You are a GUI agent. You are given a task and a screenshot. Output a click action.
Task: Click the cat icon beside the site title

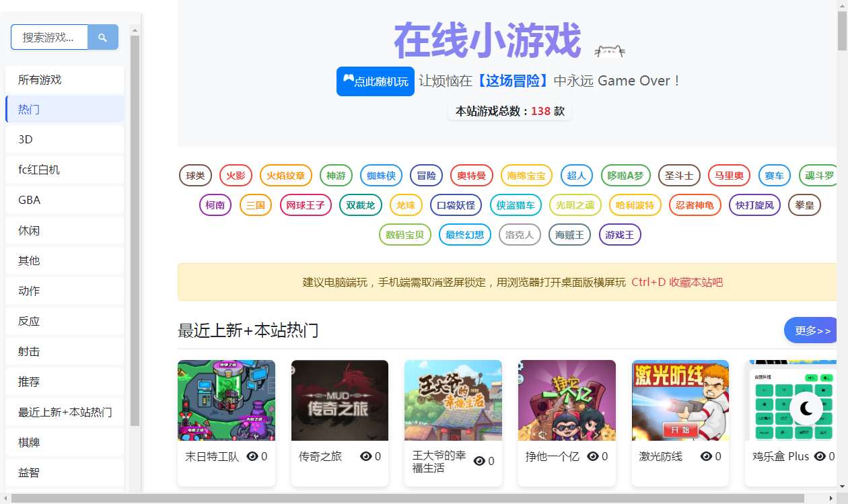click(x=610, y=50)
